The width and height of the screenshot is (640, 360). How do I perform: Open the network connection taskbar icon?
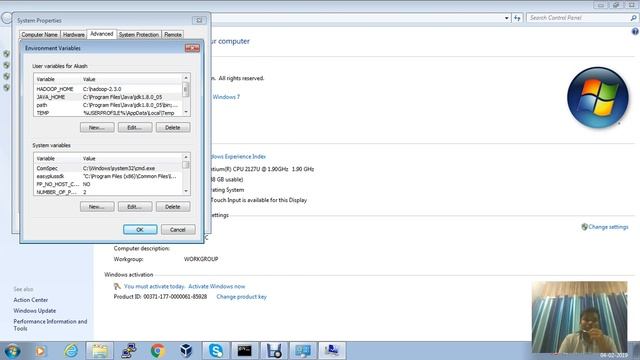(129, 351)
